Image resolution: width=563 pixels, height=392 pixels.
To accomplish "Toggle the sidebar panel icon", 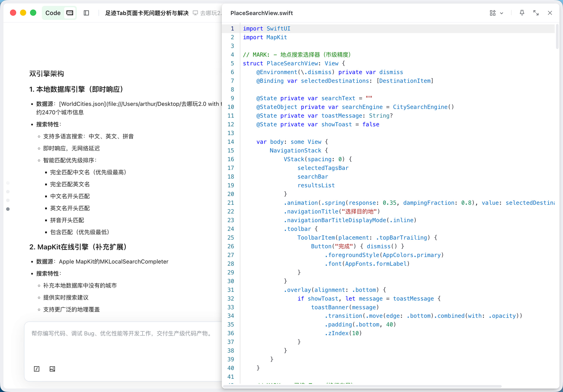I will (x=86, y=13).
